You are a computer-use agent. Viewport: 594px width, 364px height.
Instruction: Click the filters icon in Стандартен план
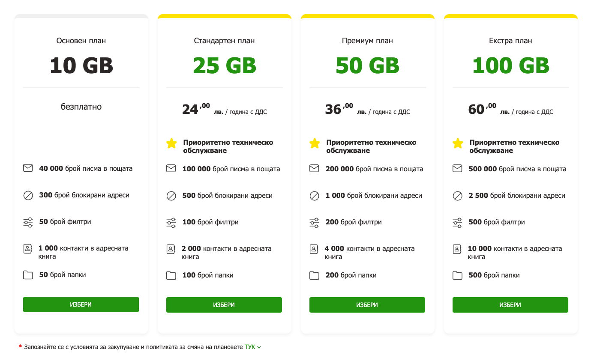click(x=171, y=223)
